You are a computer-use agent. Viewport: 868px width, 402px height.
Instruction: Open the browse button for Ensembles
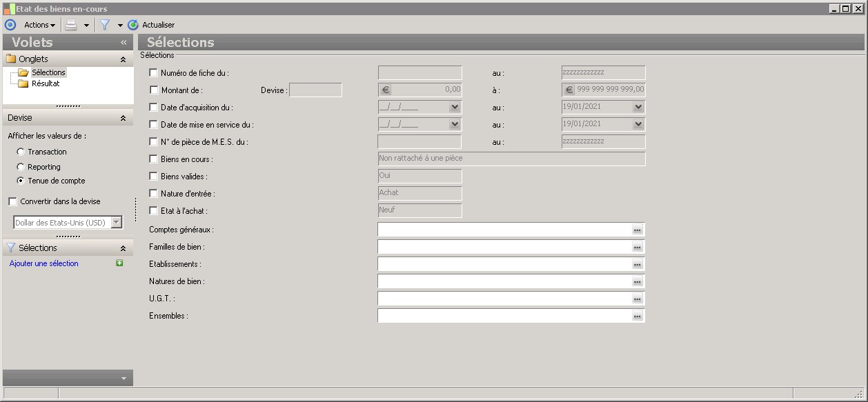(638, 316)
